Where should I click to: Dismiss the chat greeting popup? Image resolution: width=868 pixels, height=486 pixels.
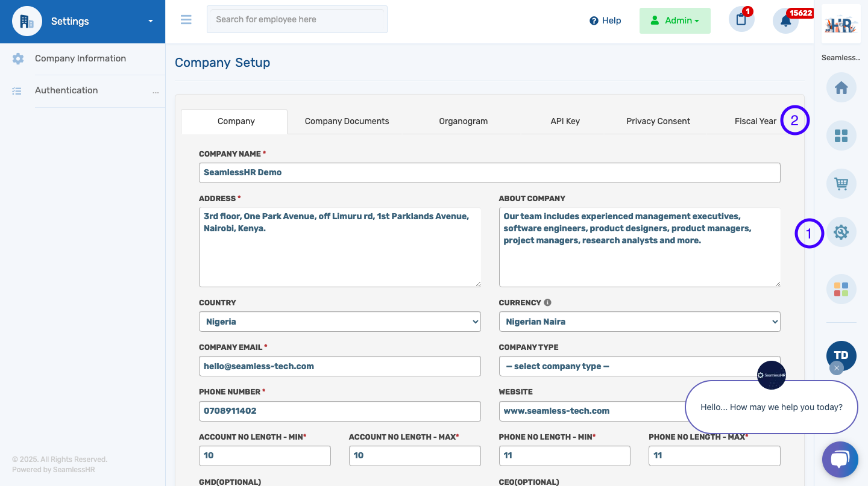click(x=836, y=368)
